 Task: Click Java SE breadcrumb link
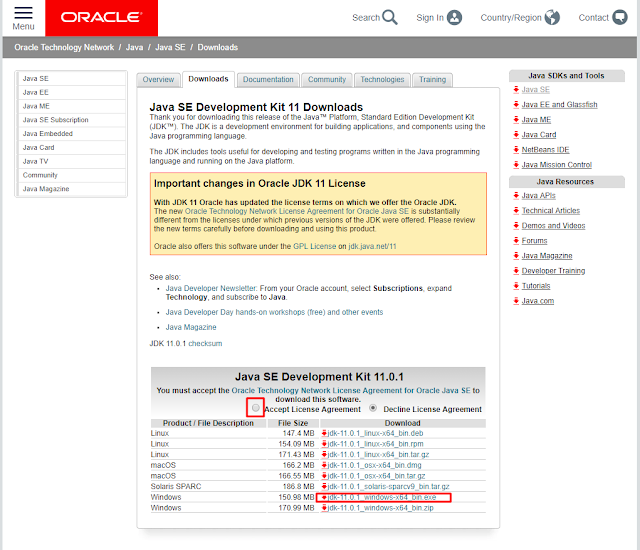click(170, 47)
